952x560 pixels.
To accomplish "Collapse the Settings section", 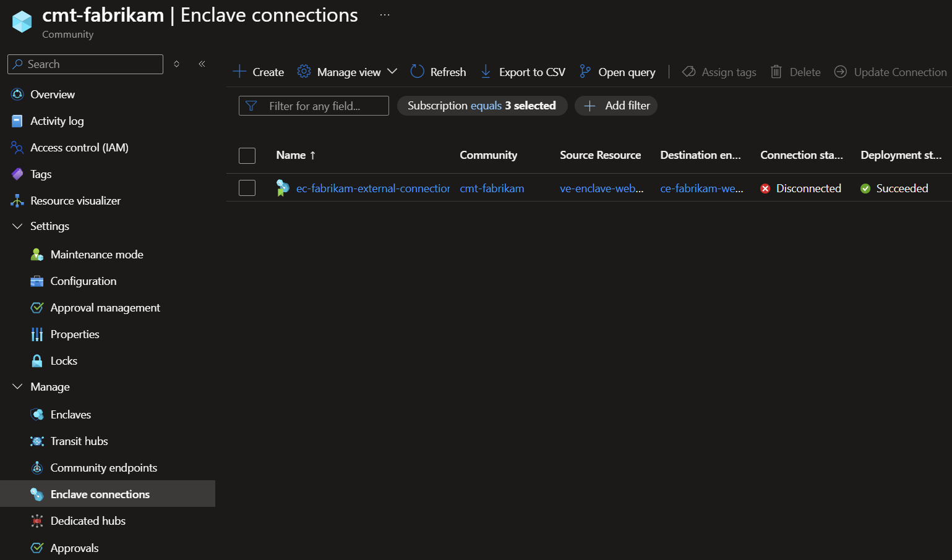I will pyautogui.click(x=17, y=226).
